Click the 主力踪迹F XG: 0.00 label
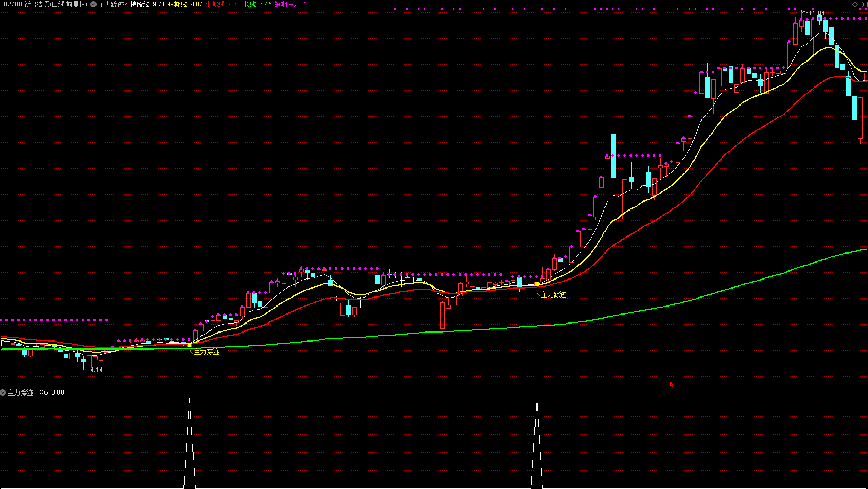This screenshot has width=868, height=489. pyautogui.click(x=36, y=392)
